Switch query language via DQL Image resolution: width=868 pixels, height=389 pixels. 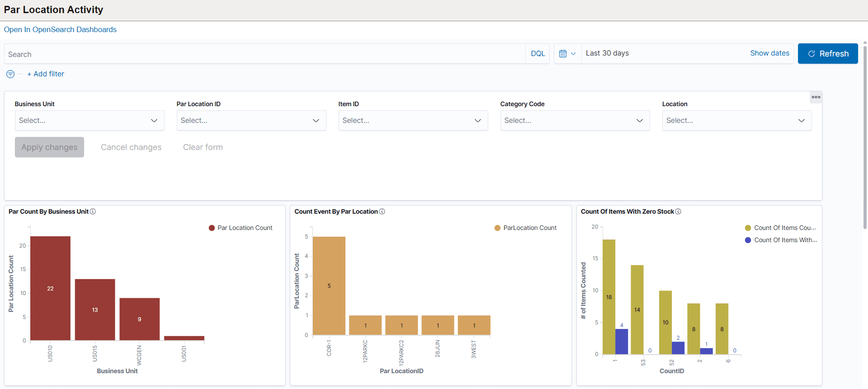[x=538, y=54]
